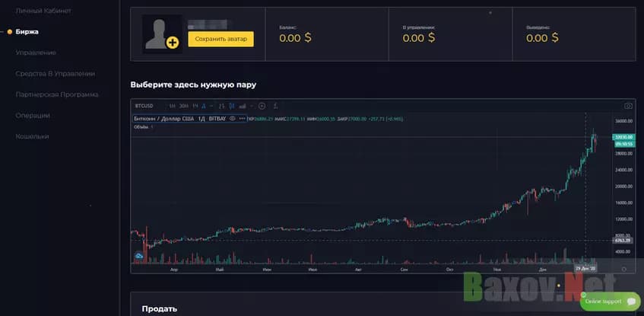The image size is (644, 316).
Task: Click the compare/add symbol plus icon
Action: [262, 106]
